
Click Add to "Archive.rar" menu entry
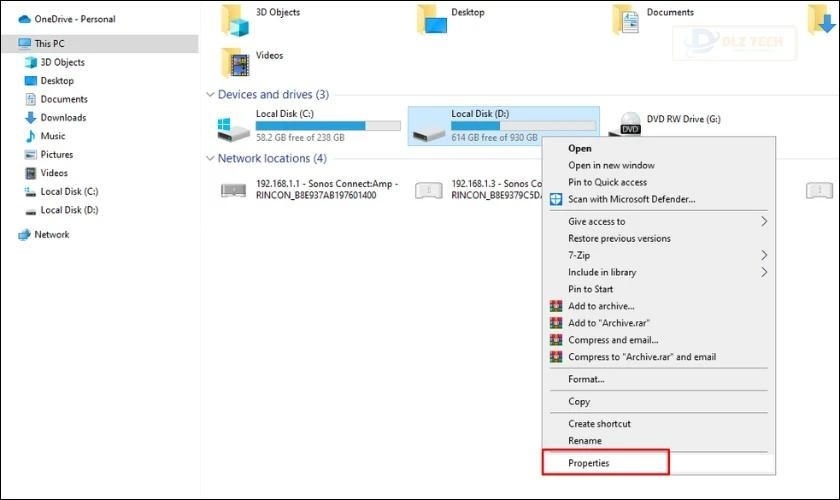tap(609, 323)
